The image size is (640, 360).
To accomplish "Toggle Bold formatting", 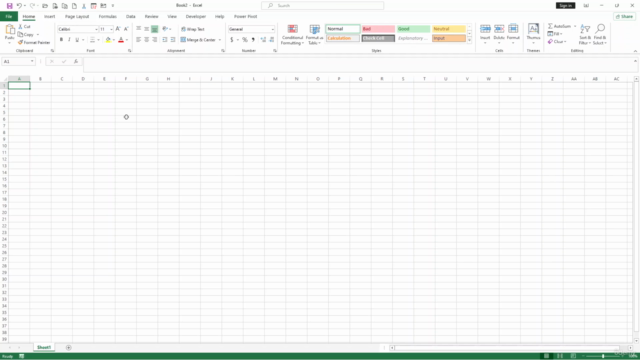I will click(61, 40).
